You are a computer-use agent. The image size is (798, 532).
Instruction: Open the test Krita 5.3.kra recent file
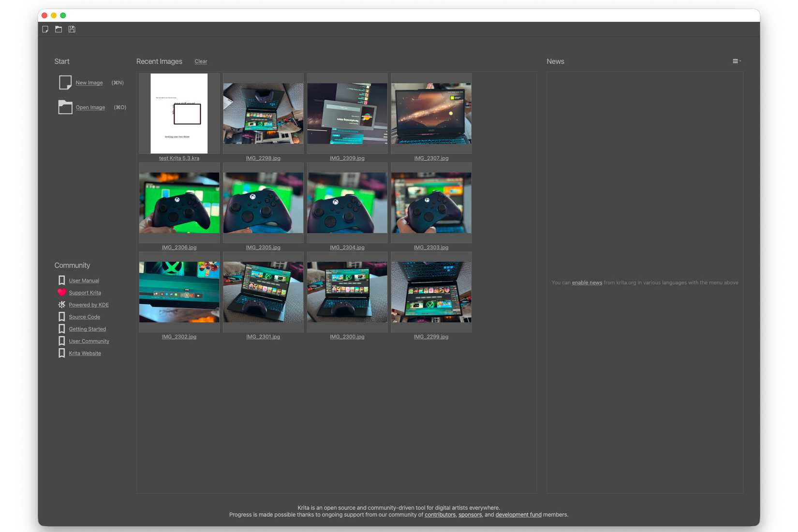coord(178,114)
